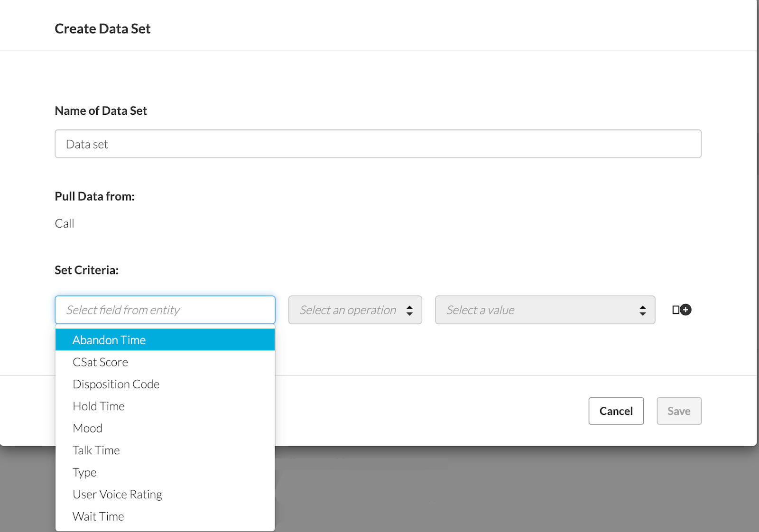Pick Disposition Code in the dropdown list
The height and width of the screenshot is (532, 759).
[x=165, y=384]
